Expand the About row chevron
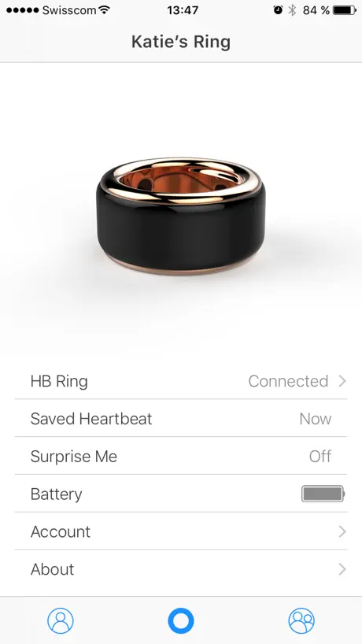 342,569
